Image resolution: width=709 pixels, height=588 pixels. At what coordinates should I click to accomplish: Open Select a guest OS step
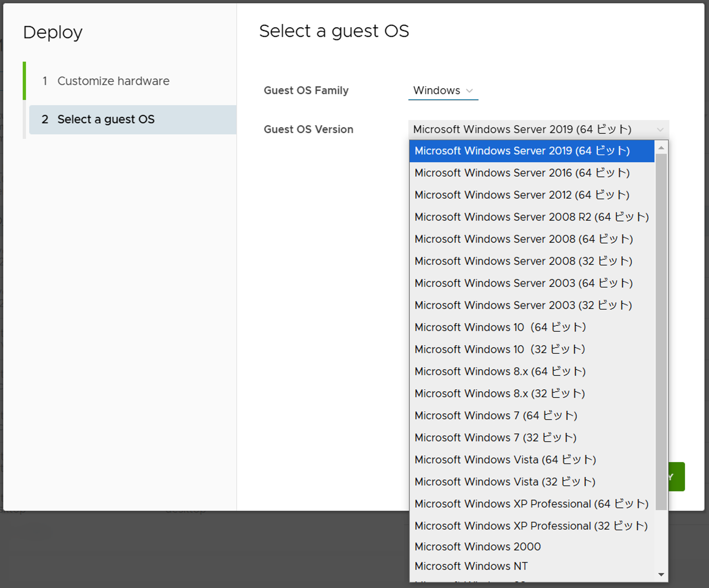pyautogui.click(x=106, y=120)
